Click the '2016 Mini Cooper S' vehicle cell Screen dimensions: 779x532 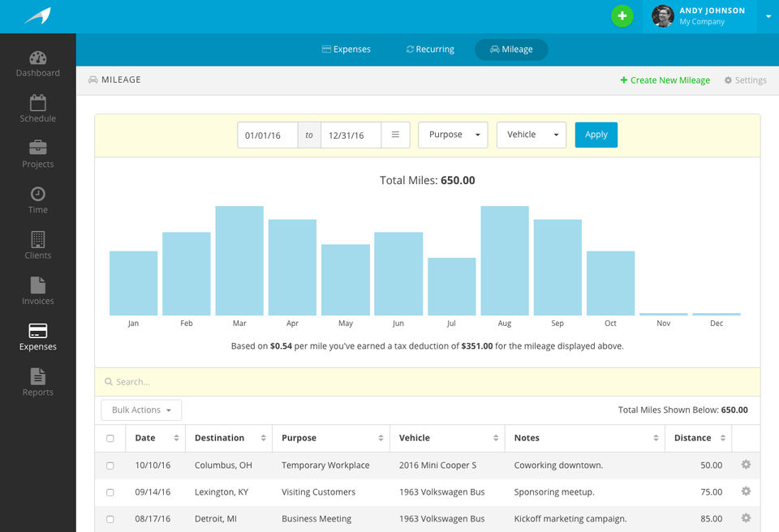pos(437,466)
